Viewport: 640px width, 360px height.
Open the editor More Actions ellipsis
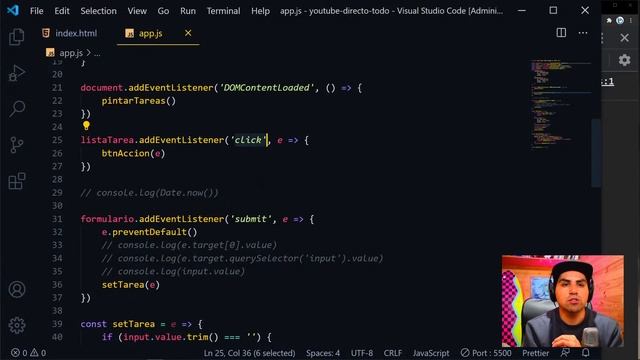tap(583, 33)
